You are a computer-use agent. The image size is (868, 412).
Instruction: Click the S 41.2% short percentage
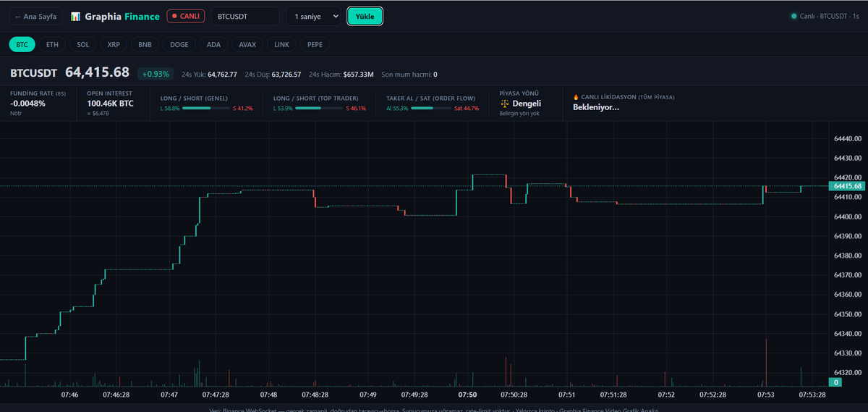click(243, 109)
